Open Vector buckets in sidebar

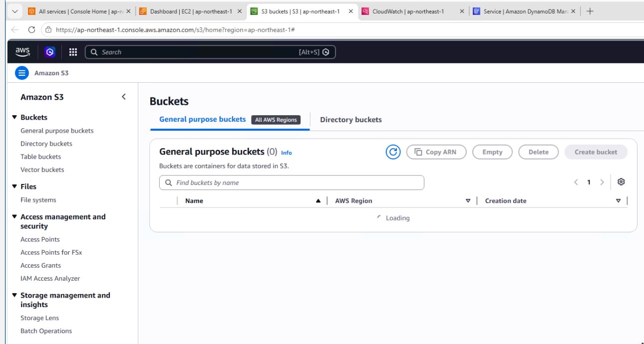(42, 170)
